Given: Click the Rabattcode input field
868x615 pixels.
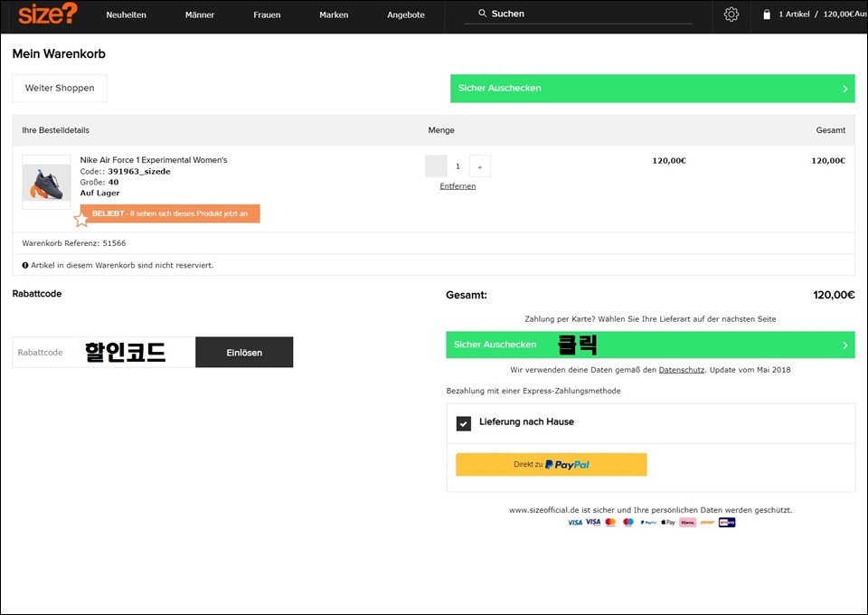Looking at the screenshot, I should [103, 352].
